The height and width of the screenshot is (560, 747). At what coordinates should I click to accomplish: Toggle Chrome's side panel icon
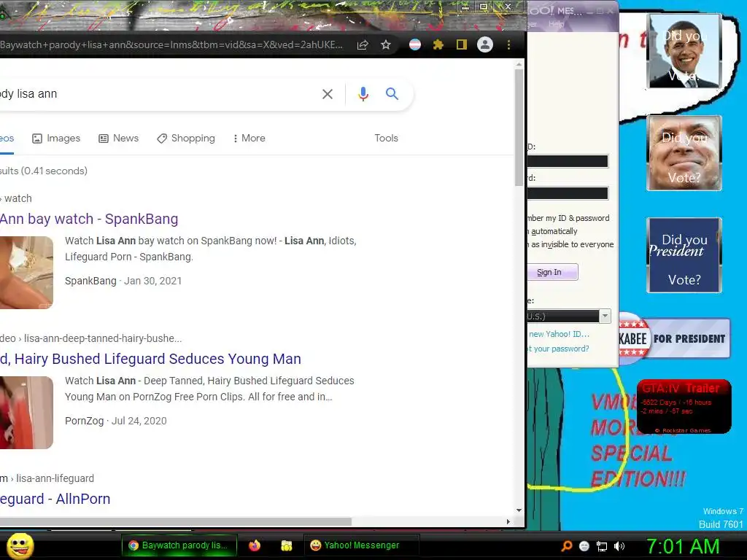tap(462, 44)
